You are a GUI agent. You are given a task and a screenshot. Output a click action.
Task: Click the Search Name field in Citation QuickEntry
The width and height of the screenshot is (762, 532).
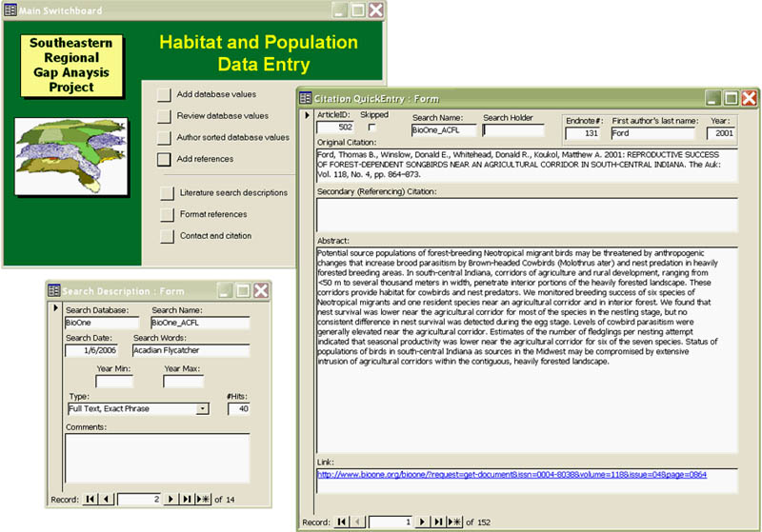444,130
